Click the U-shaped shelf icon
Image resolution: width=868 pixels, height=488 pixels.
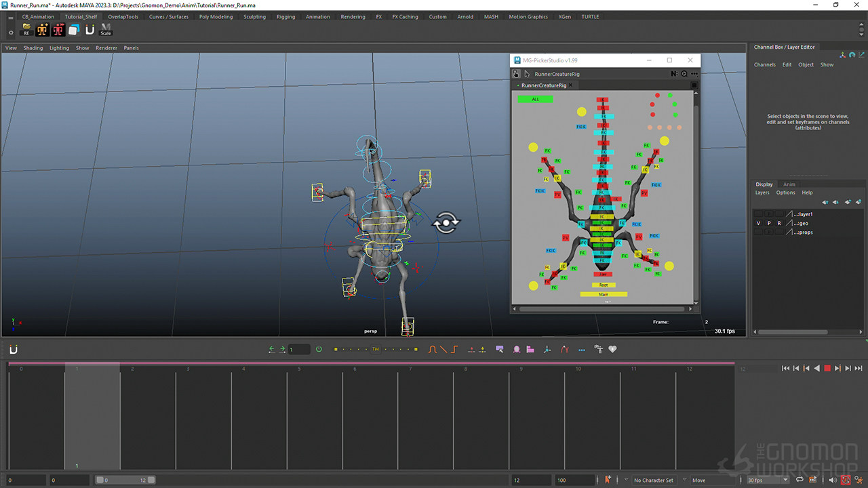[90, 29]
